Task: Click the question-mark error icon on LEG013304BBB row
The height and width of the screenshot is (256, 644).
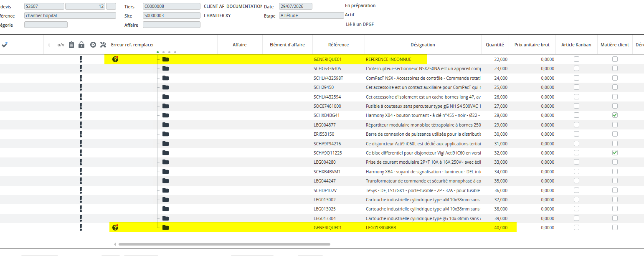Action: coord(116,227)
